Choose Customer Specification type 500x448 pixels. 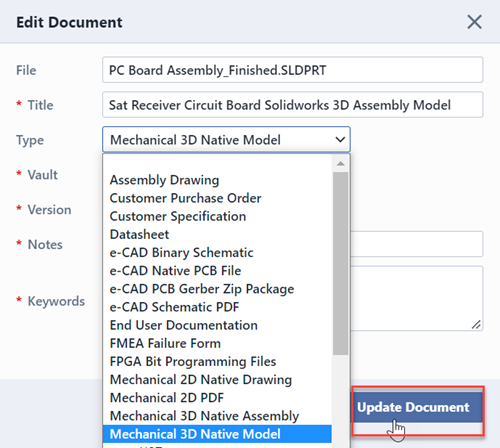click(217, 216)
